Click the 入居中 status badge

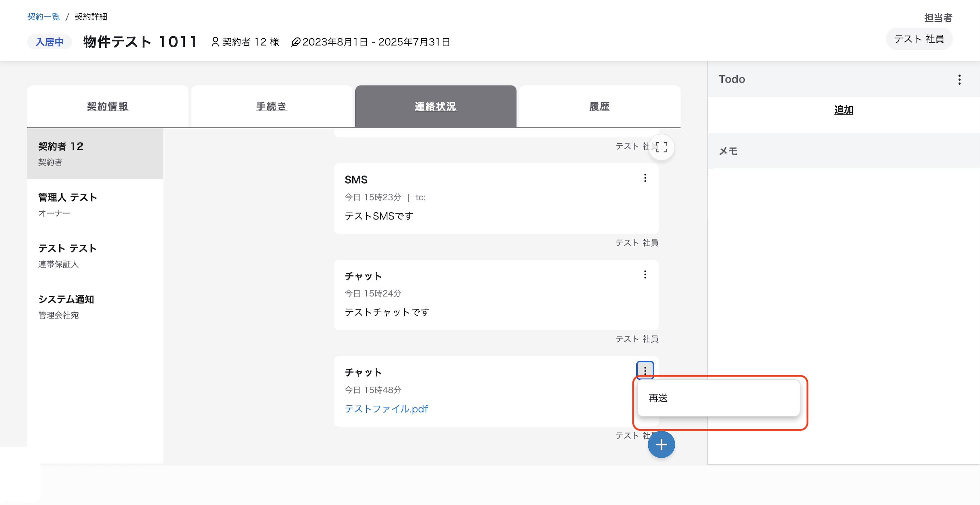[x=49, y=42]
